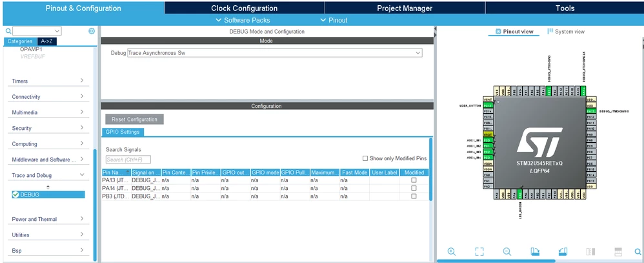Select VREFBUF in the category list
This screenshot has height=263, width=644.
32,56
